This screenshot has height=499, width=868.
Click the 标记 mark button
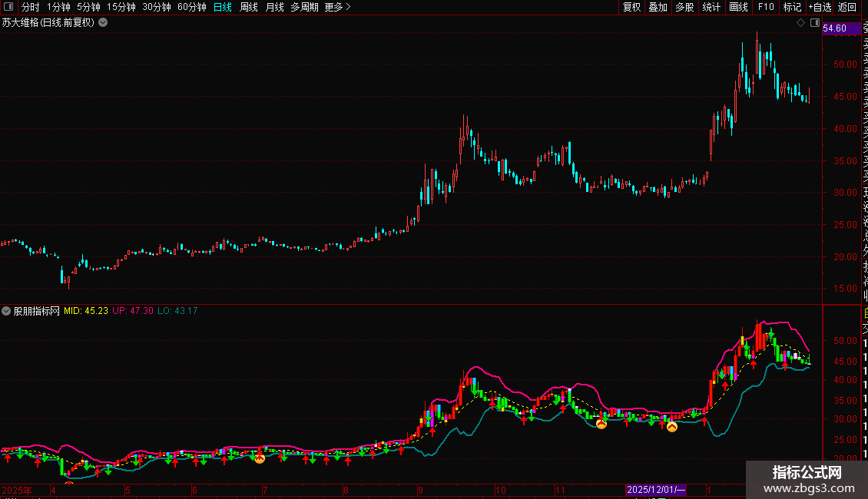[x=792, y=7]
